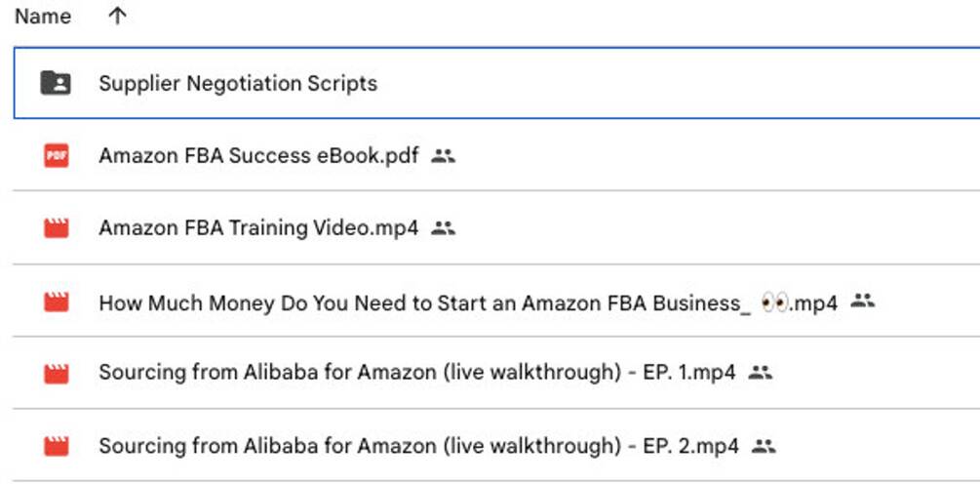Click the video icon for How Much Money file
The width and height of the screenshot is (980, 485).
(57, 303)
